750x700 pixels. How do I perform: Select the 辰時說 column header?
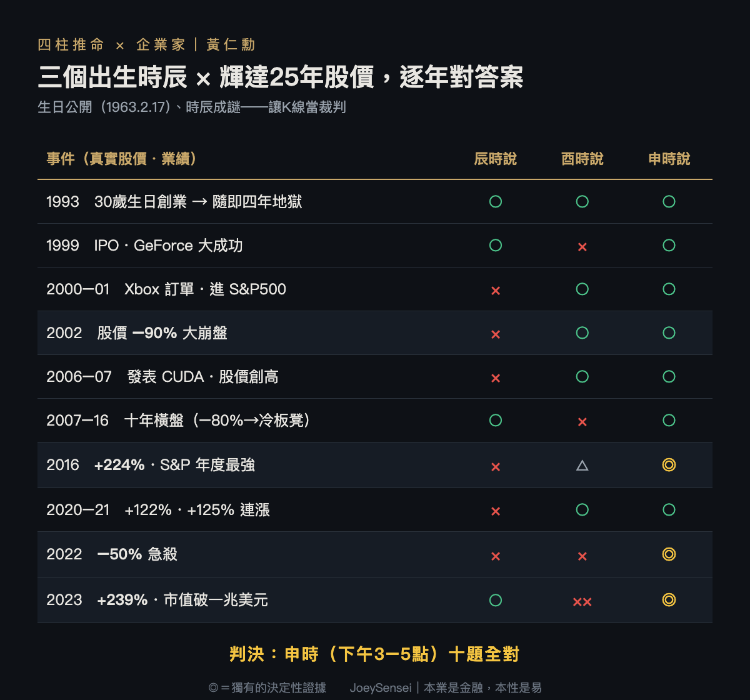[x=496, y=159]
